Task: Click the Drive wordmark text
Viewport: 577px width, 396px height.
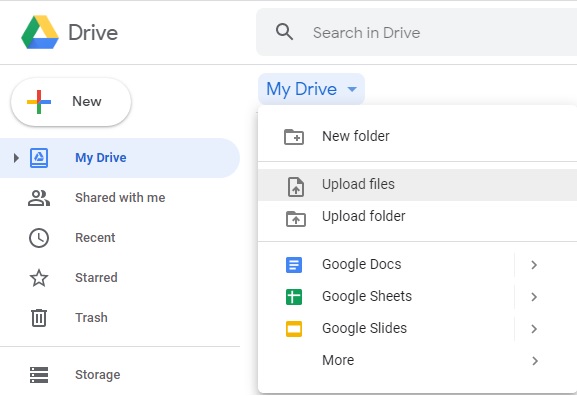Action: click(x=93, y=32)
